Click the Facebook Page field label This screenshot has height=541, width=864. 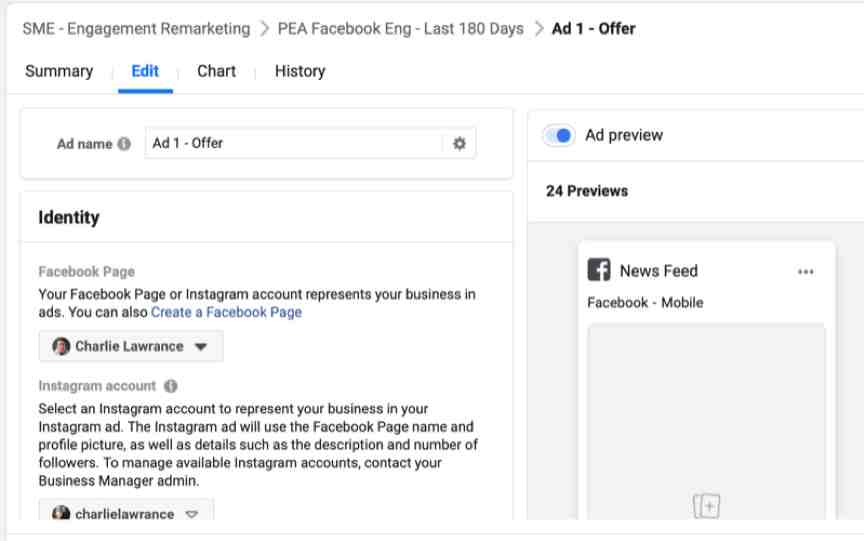click(x=87, y=272)
